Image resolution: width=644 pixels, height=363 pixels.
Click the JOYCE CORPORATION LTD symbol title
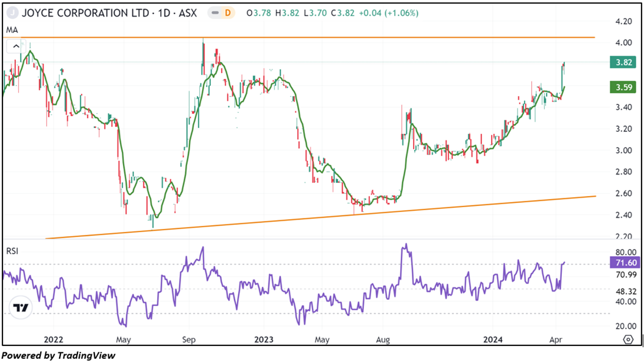(x=86, y=13)
